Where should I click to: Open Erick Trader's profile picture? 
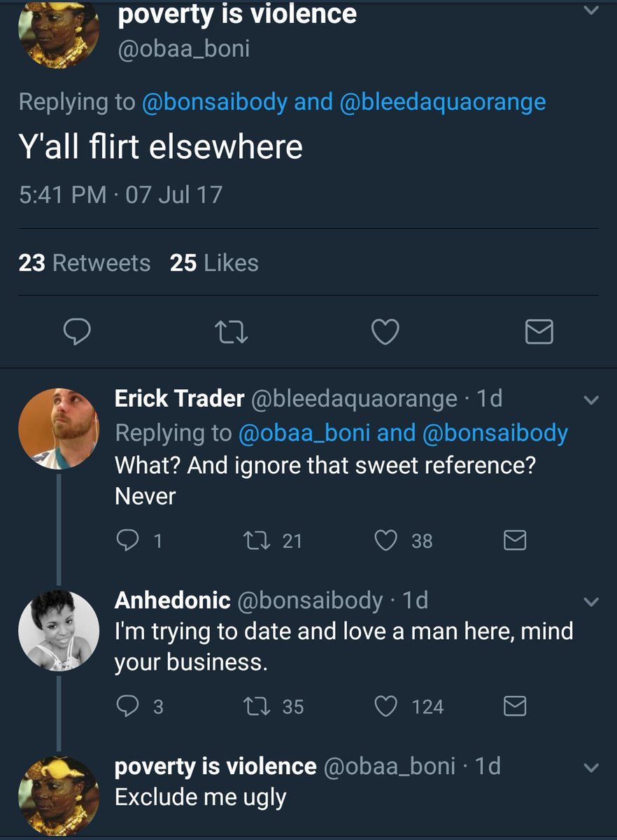pyautogui.click(x=59, y=427)
